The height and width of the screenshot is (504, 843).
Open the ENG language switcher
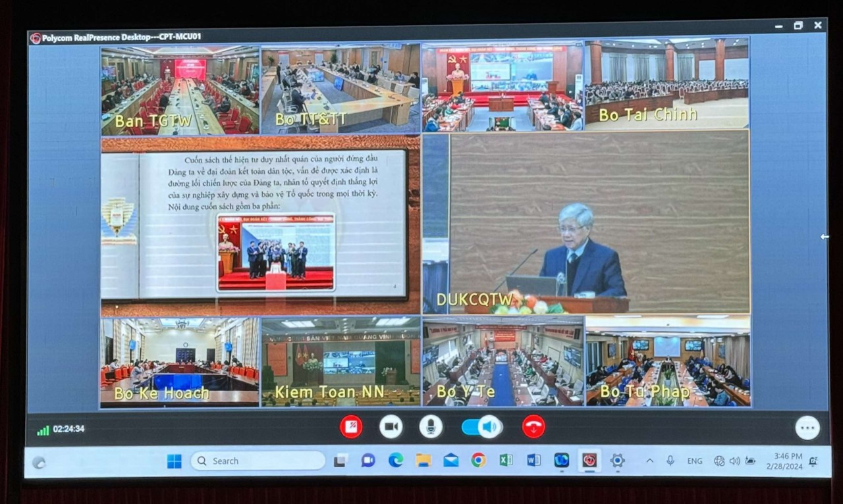[695, 461]
